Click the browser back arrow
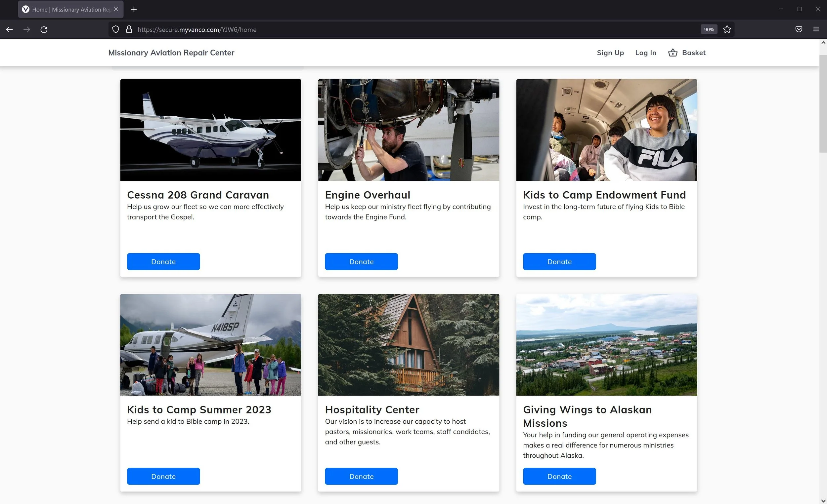 tap(9, 29)
